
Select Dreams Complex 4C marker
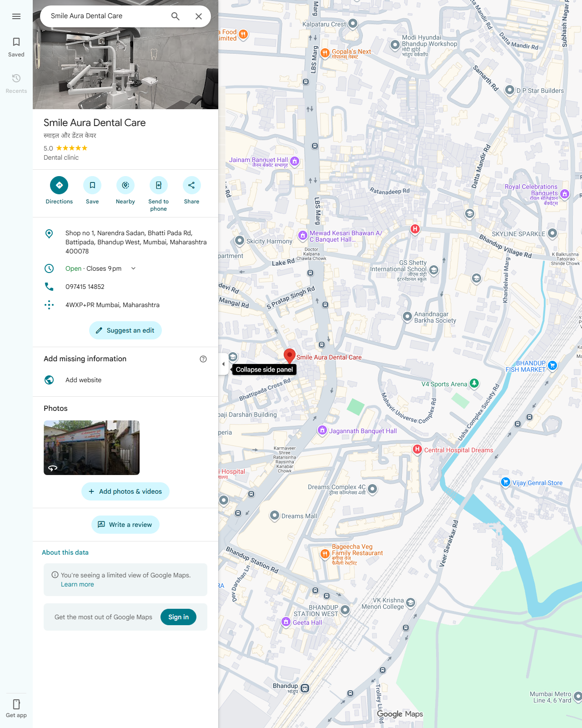click(x=372, y=489)
